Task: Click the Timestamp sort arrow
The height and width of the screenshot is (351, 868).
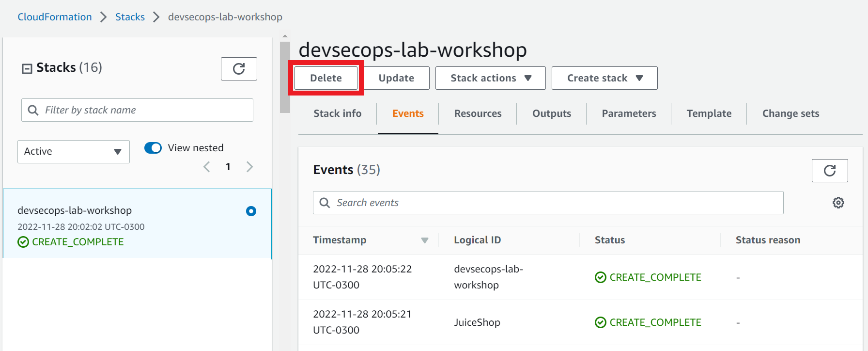Action: point(425,240)
